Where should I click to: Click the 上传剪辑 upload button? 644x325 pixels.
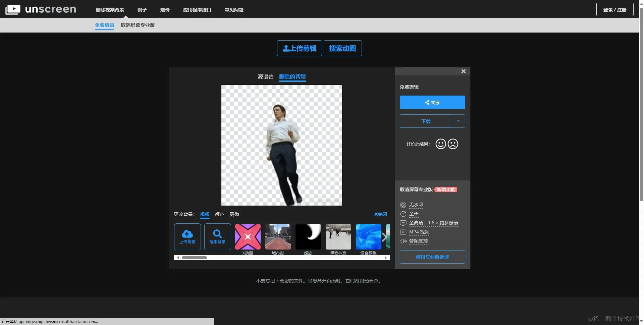299,48
